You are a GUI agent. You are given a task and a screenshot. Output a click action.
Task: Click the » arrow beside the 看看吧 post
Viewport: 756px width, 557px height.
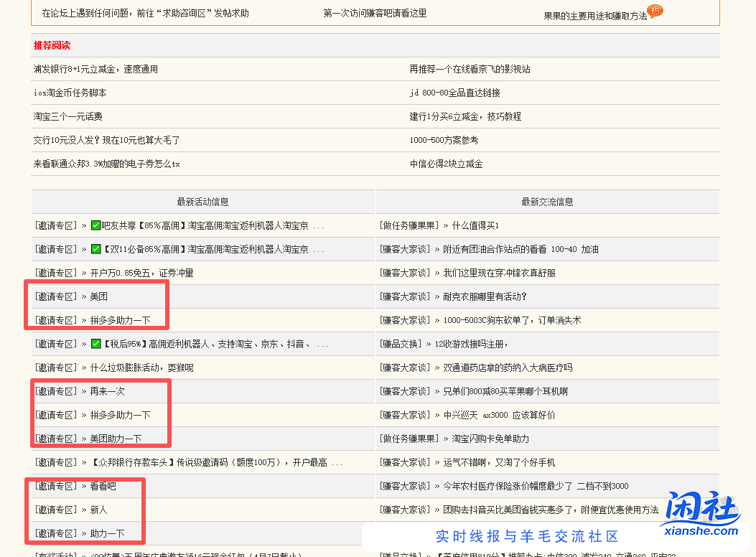85,486
